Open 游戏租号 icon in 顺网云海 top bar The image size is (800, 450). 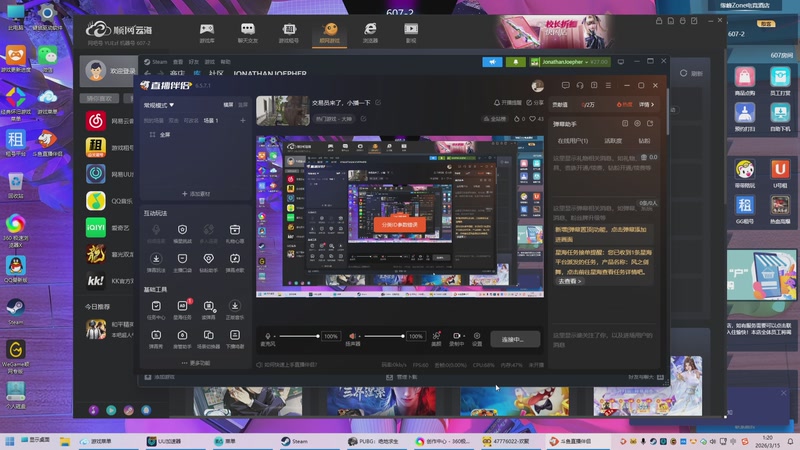(x=289, y=33)
